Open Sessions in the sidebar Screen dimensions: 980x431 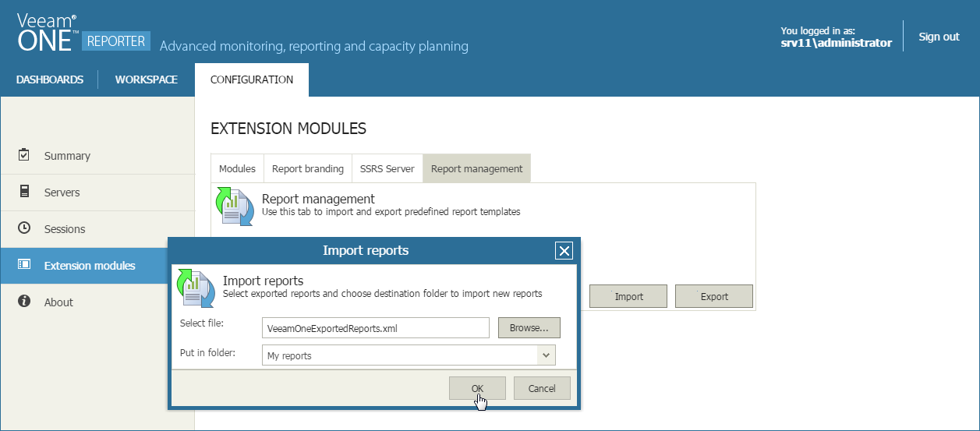pyautogui.click(x=97, y=229)
